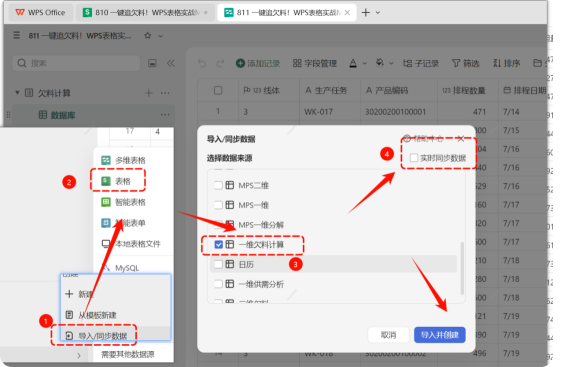Expand the dropdown beside the star icon
Screen dimensions: 563x367
click(x=160, y=36)
